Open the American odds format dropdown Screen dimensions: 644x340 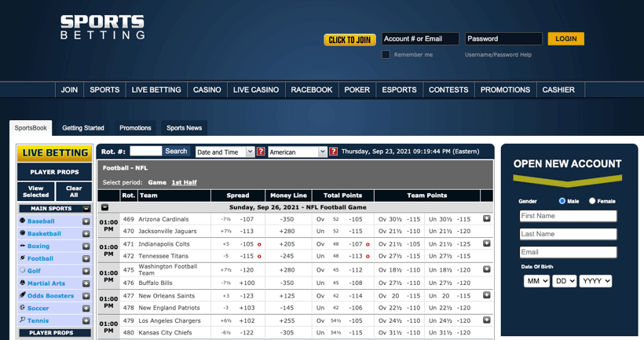click(298, 152)
